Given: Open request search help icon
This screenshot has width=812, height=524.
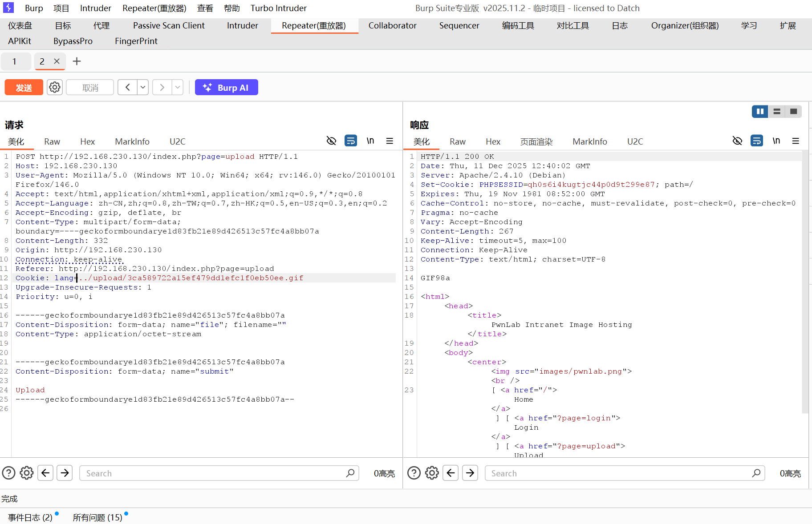Looking at the screenshot, I should [x=8, y=473].
